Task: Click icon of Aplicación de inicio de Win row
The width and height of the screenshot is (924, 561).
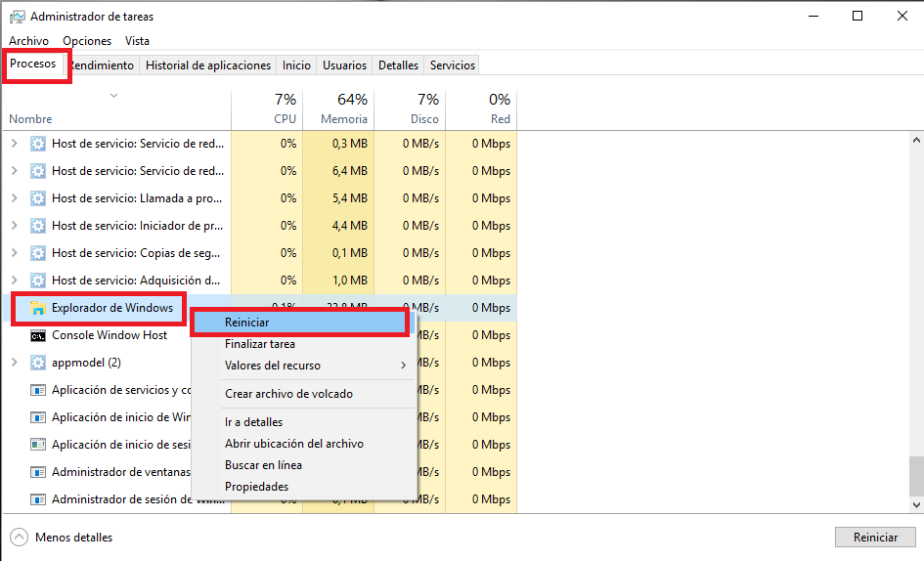Action: [38, 417]
